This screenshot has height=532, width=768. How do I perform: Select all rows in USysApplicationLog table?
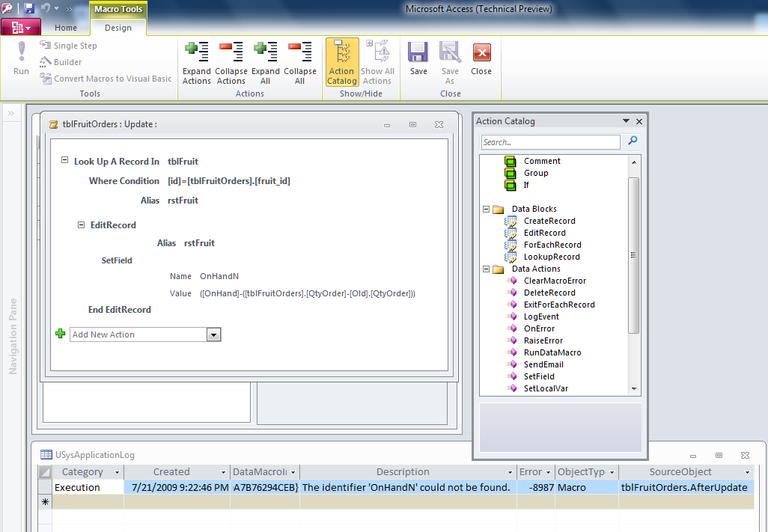pyautogui.click(x=45, y=472)
